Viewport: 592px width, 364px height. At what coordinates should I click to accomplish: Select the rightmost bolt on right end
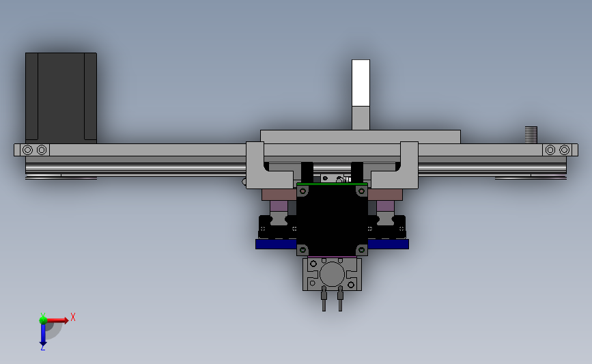pos(565,150)
